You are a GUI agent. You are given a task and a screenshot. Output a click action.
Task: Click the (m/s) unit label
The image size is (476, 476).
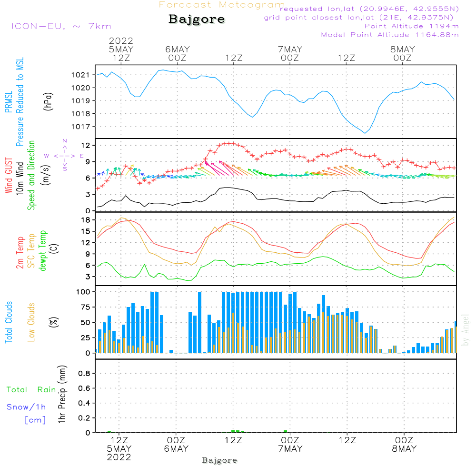(x=46, y=176)
